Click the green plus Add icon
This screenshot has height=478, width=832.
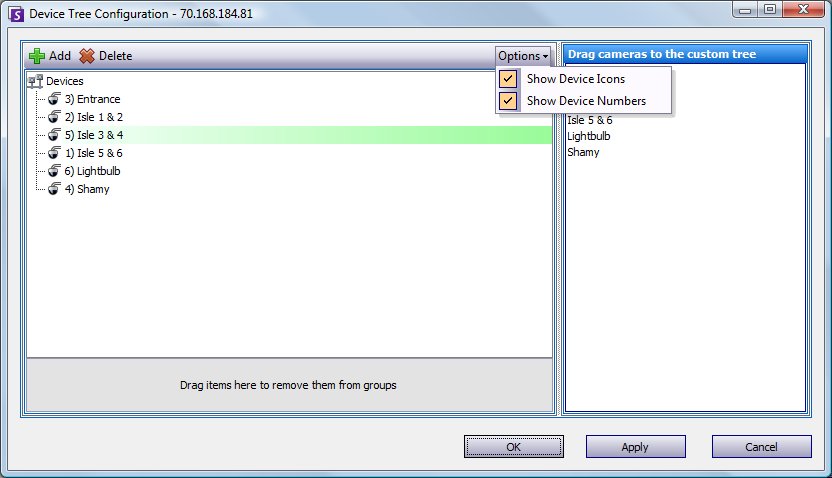click(37, 56)
